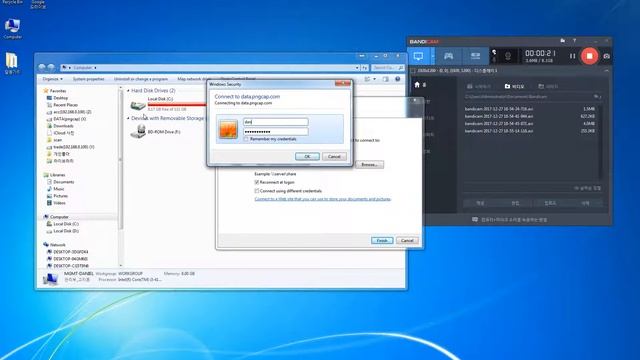Cancel the Map Network Drive dialog

point(407,240)
